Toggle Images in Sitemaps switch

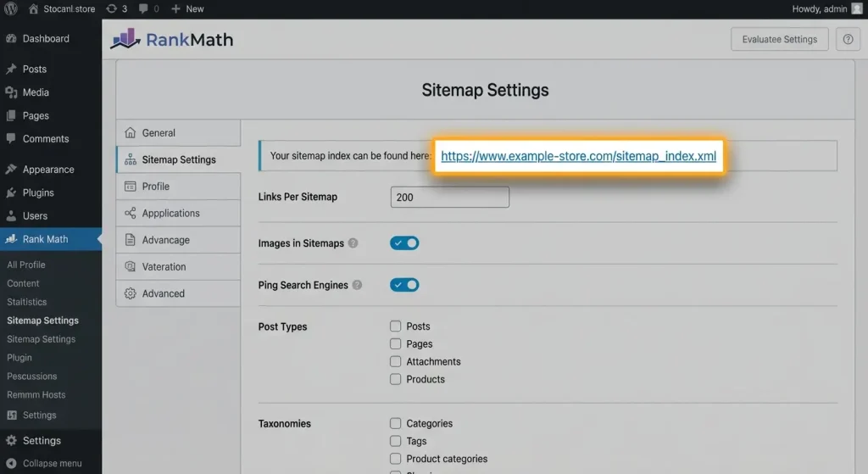click(x=404, y=243)
